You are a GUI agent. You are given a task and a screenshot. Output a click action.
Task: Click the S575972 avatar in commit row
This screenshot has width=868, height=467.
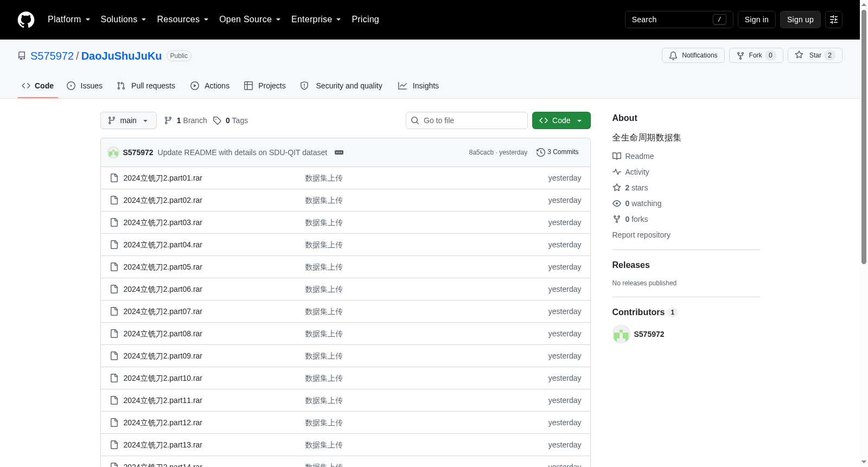click(113, 152)
